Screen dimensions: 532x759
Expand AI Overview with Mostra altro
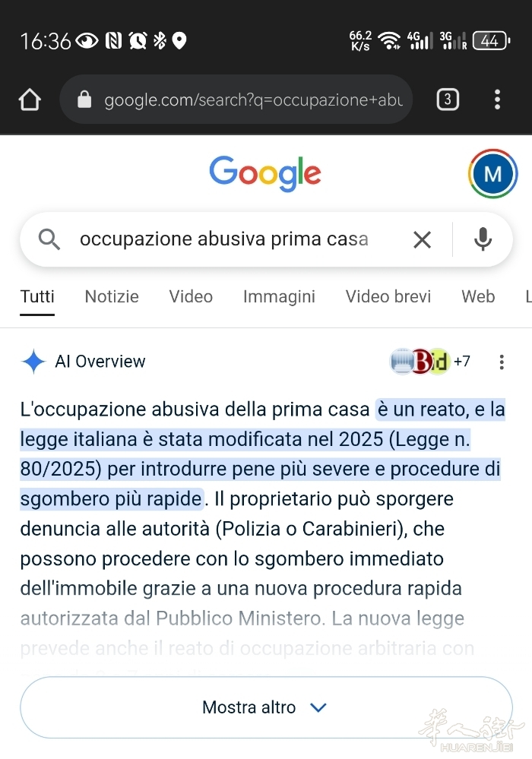pos(266,707)
